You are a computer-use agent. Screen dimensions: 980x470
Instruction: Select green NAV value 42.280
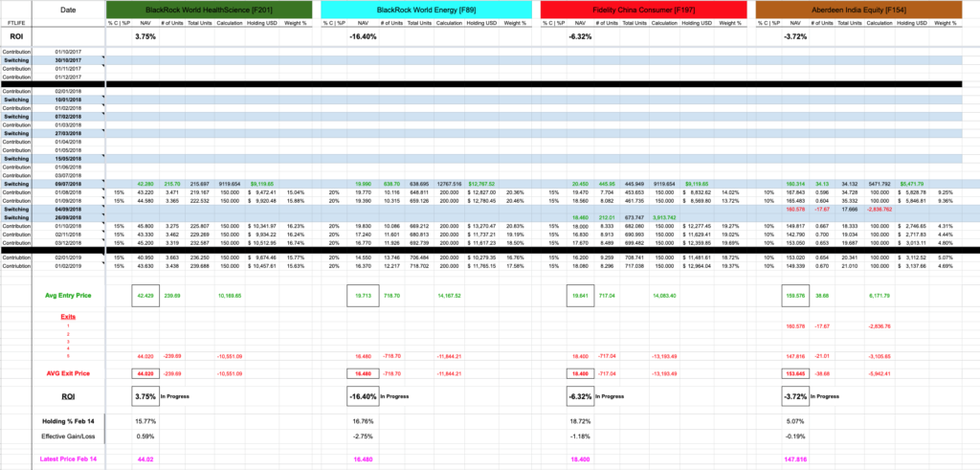(145, 185)
